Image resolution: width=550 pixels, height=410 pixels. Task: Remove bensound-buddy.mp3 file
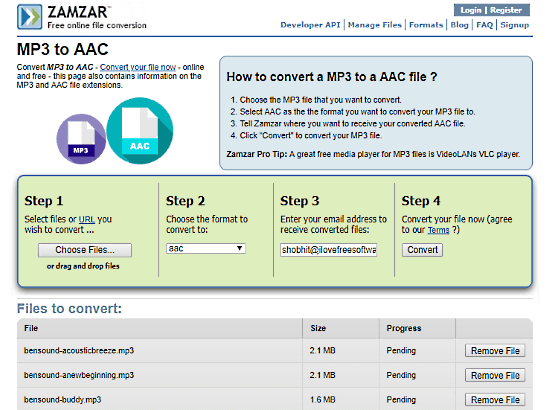coord(495,400)
